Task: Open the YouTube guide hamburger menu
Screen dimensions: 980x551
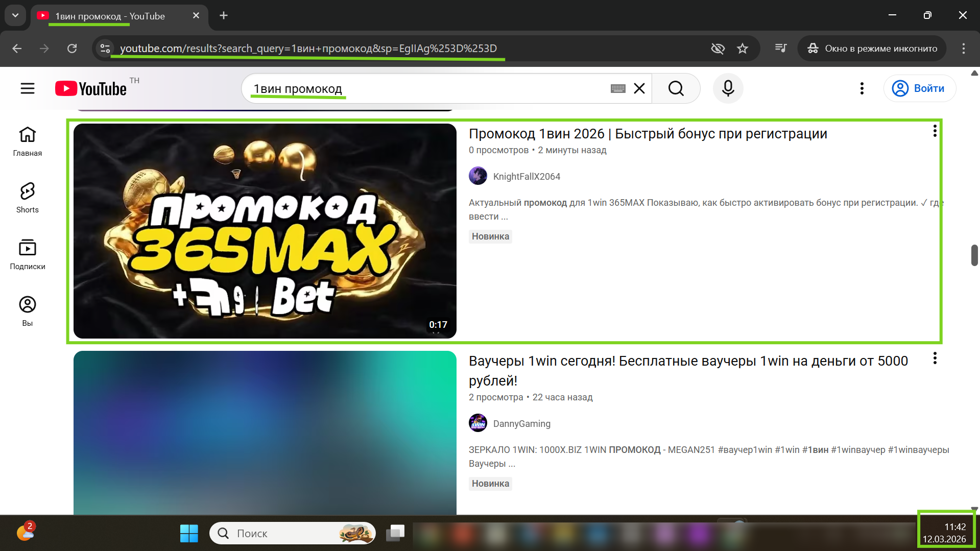Action: (x=28, y=88)
